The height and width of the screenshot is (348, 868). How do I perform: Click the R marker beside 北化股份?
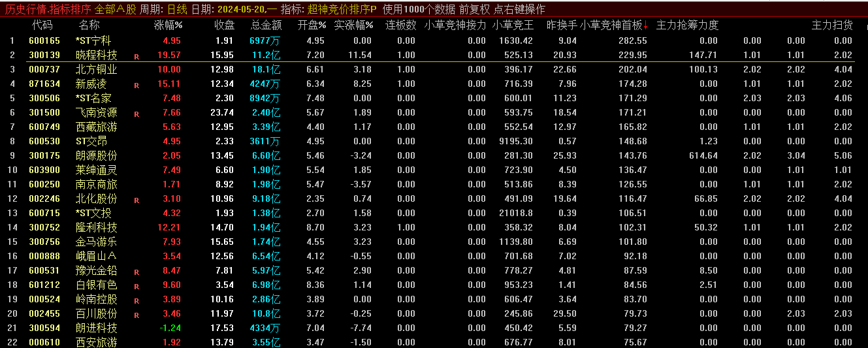coord(137,200)
